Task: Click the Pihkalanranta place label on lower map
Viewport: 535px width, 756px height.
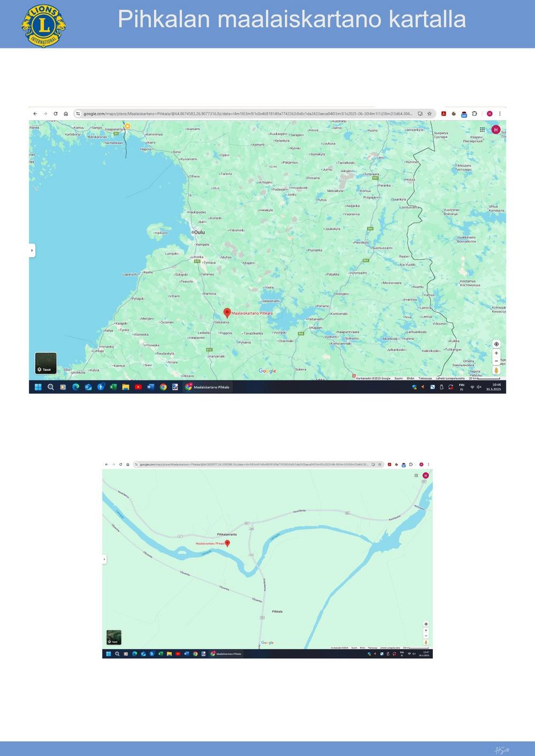Action: click(x=226, y=534)
